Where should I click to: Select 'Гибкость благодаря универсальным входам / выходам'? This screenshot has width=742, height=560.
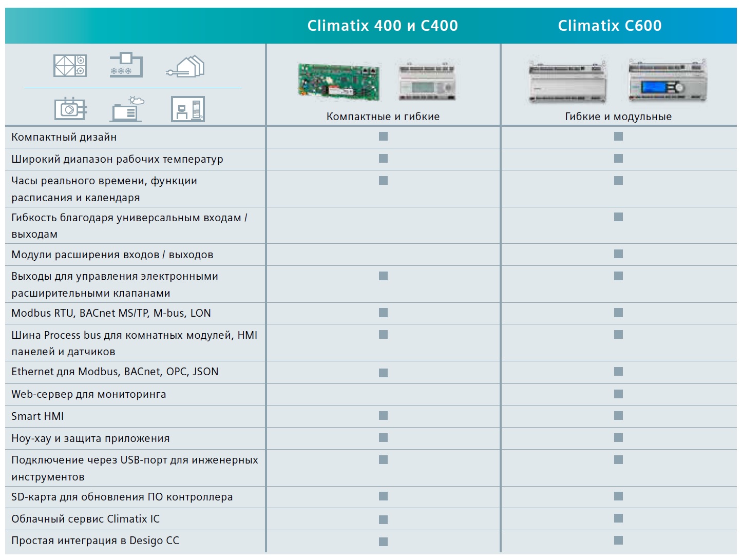(x=129, y=226)
